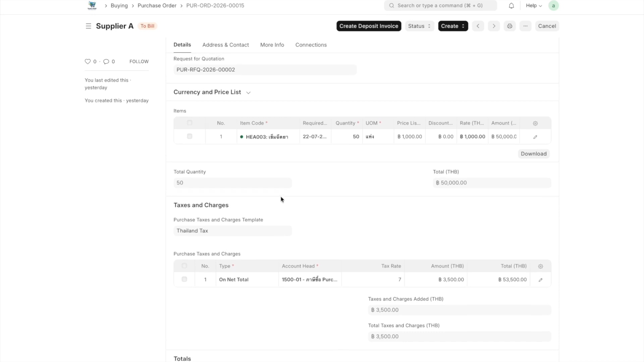Select all rows in Items table

click(x=190, y=123)
